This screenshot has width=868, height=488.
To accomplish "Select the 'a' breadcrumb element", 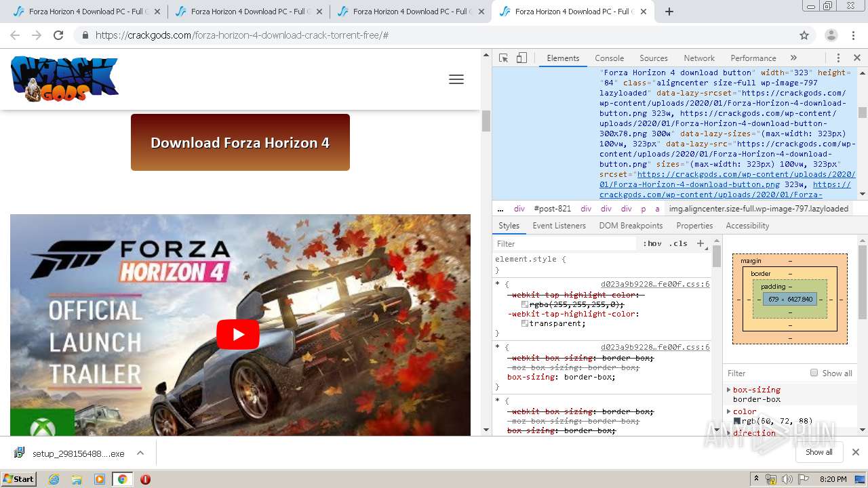I will [x=657, y=209].
